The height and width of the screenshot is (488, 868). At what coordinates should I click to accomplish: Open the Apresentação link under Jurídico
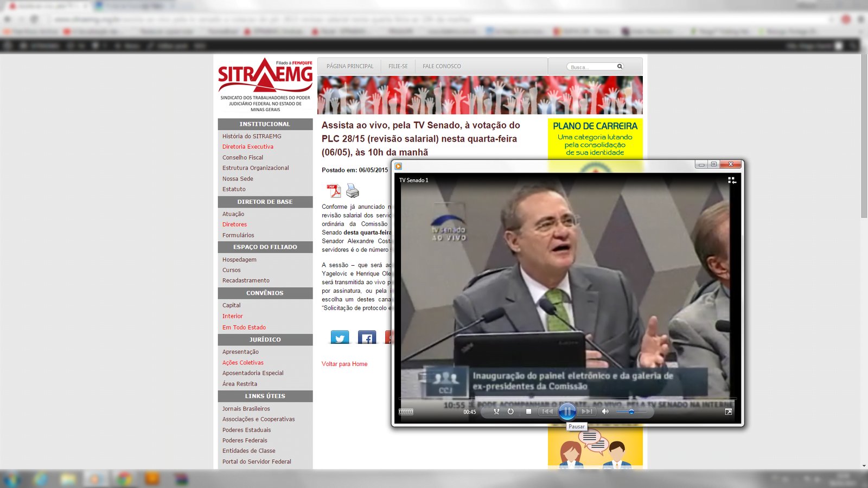click(x=240, y=352)
